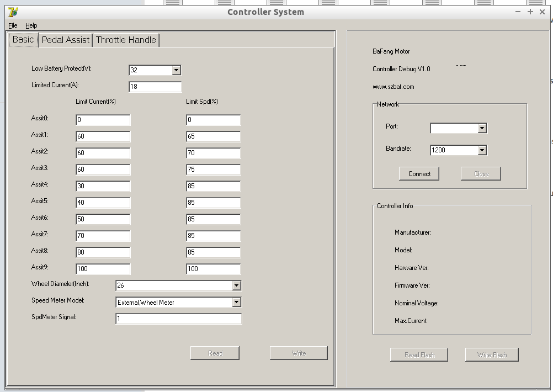Click the BaFang Motor label
This screenshot has height=392, width=553.
click(391, 51)
